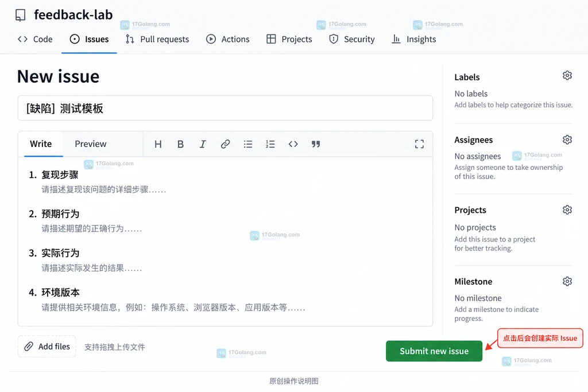Insert a link using the chain icon
588x392 pixels.
(x=225, y=144)
